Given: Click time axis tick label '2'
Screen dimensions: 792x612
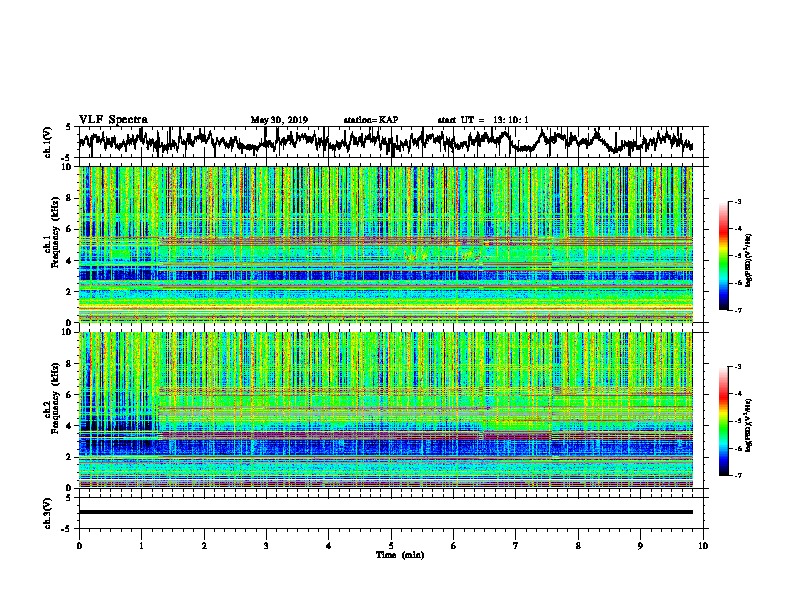Looking at the screenshot, I should (204, 546).
